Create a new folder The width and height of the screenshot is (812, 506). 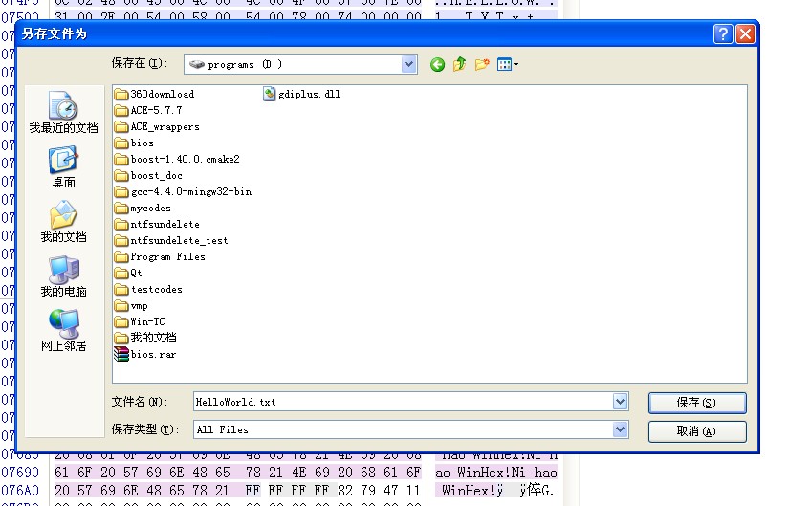(x=482, y=64)
